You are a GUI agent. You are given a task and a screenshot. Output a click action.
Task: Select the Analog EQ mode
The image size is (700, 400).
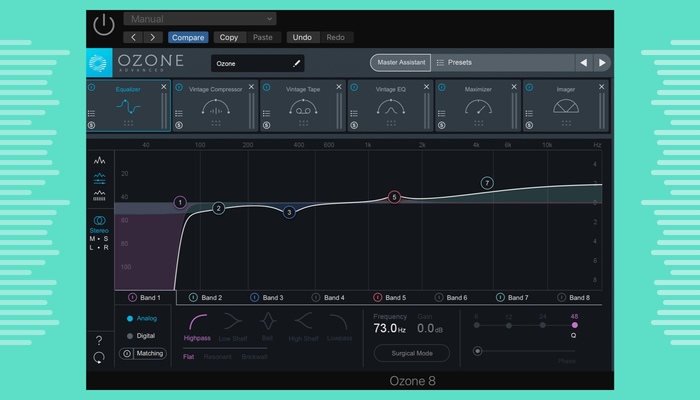click(x=146, y=318)
